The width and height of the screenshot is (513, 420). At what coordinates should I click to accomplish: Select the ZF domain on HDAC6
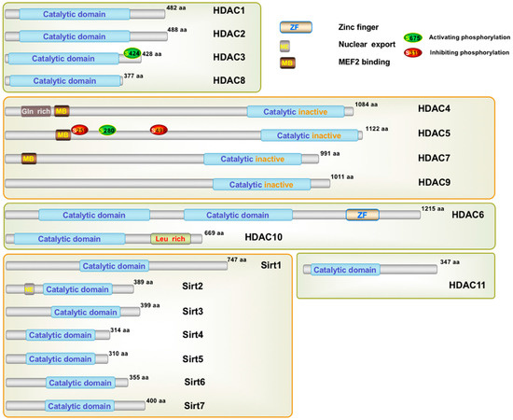(x=363, y=215)
